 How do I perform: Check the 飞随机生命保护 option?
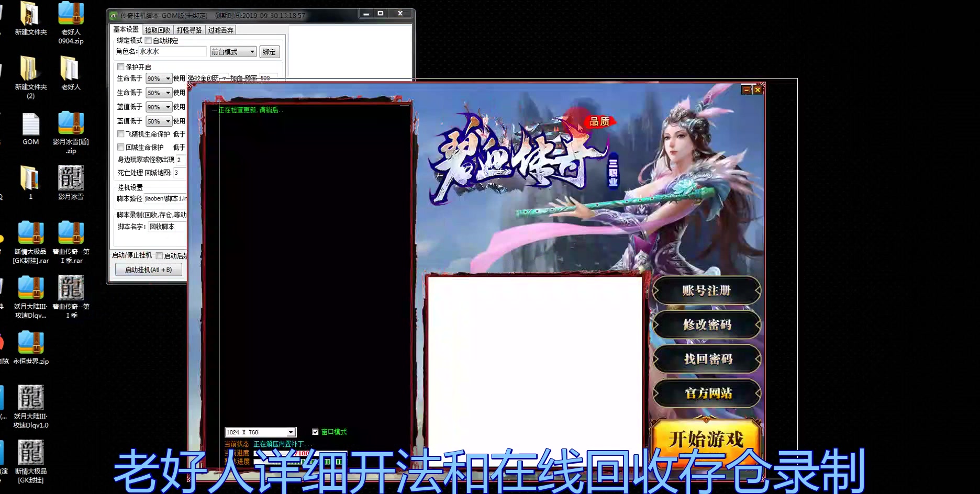coord(121,134)
